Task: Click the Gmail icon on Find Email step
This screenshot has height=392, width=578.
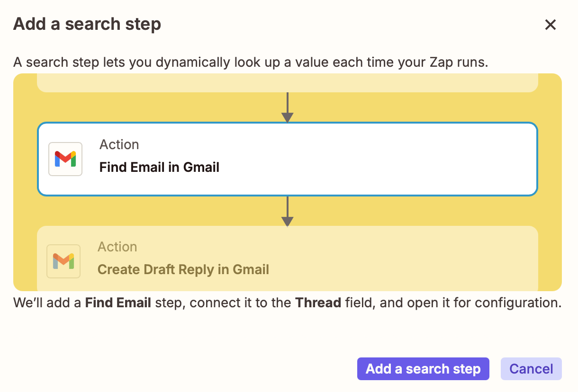Action: 65,159
